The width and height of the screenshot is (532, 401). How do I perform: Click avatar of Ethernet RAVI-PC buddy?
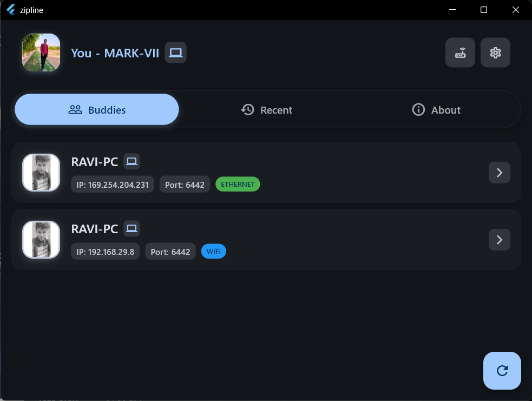coord(41,173)
